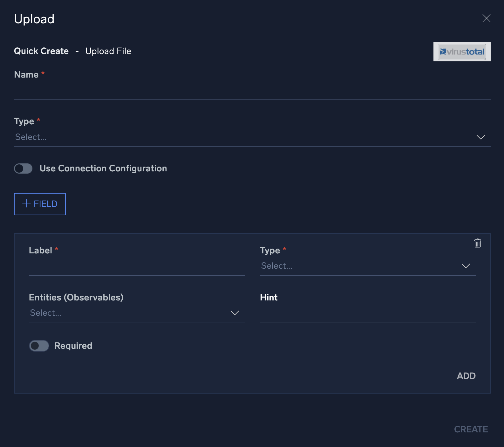Click the Quick Create heading
The height and width of the screenshot is (447, 504).
pos(41,51)
